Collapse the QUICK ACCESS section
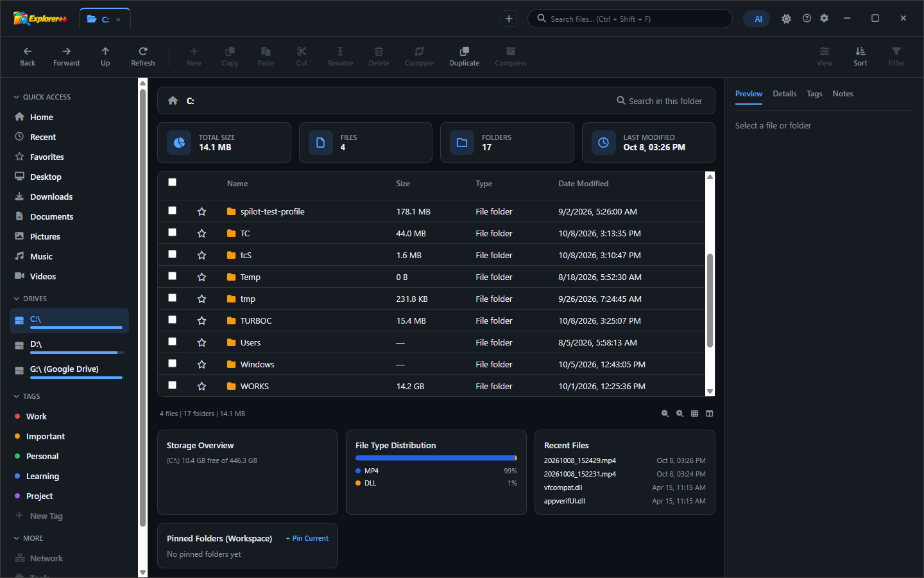Viewport: 924px width, 578px height. point(42,97)
